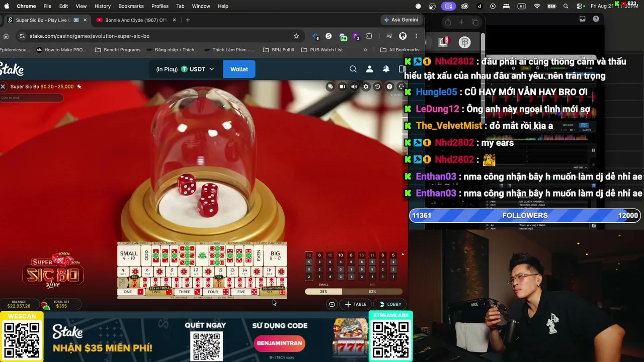
Task: Close the Super Sic Bo browser tab
Action: (85, 20)
